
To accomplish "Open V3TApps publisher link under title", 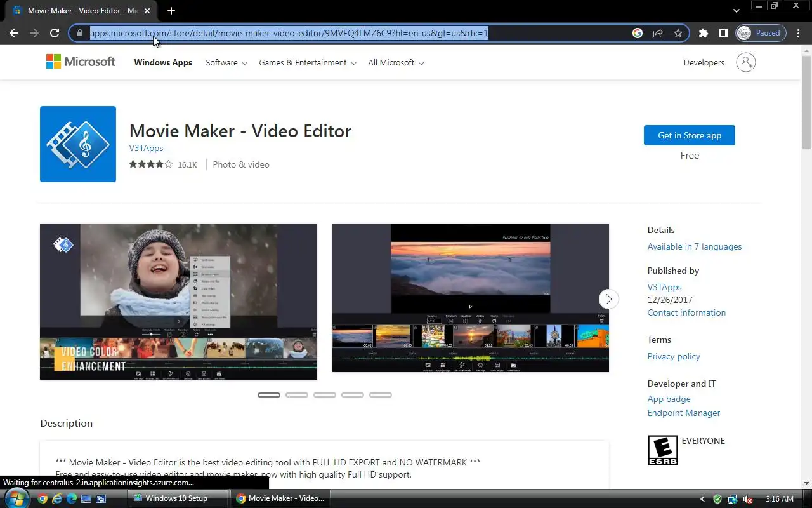I will pos(146,148).
